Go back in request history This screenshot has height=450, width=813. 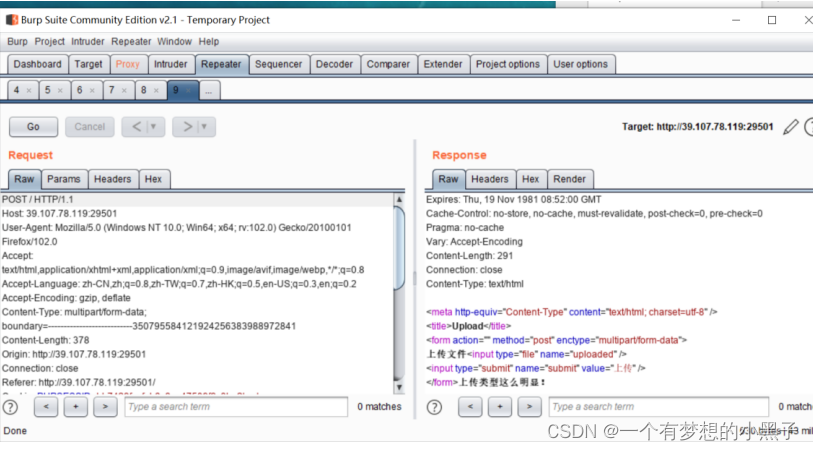(136, 127)
